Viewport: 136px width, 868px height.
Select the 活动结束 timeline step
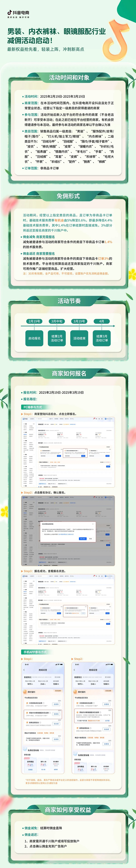click(x=79, y=338)
